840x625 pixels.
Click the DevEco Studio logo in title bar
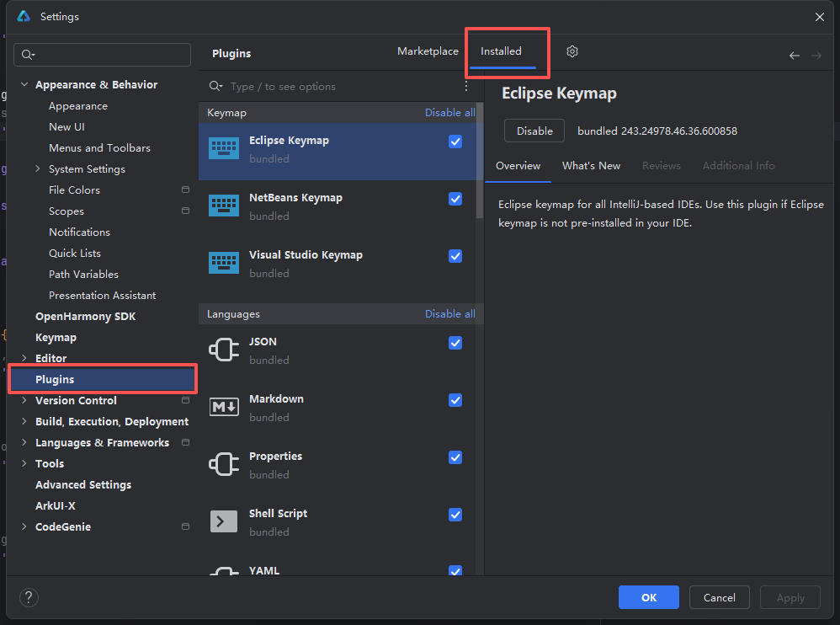(x=24, y=17)
